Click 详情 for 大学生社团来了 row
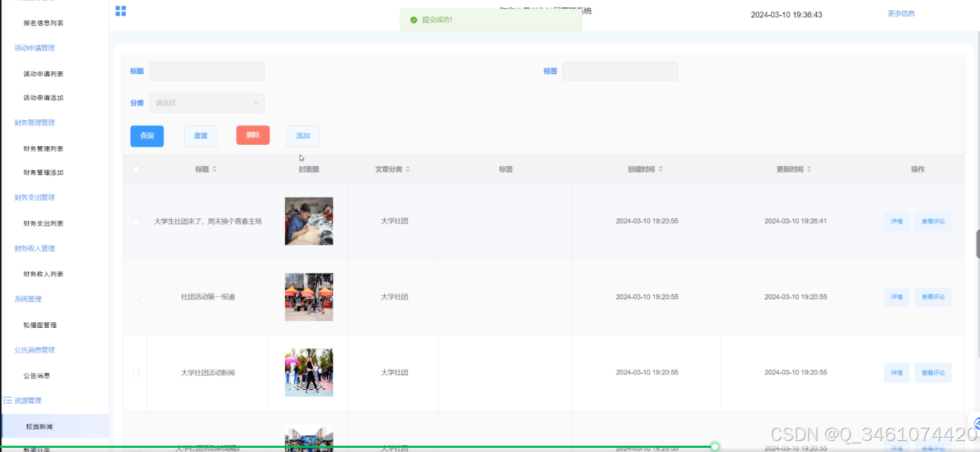 (897, 221)
